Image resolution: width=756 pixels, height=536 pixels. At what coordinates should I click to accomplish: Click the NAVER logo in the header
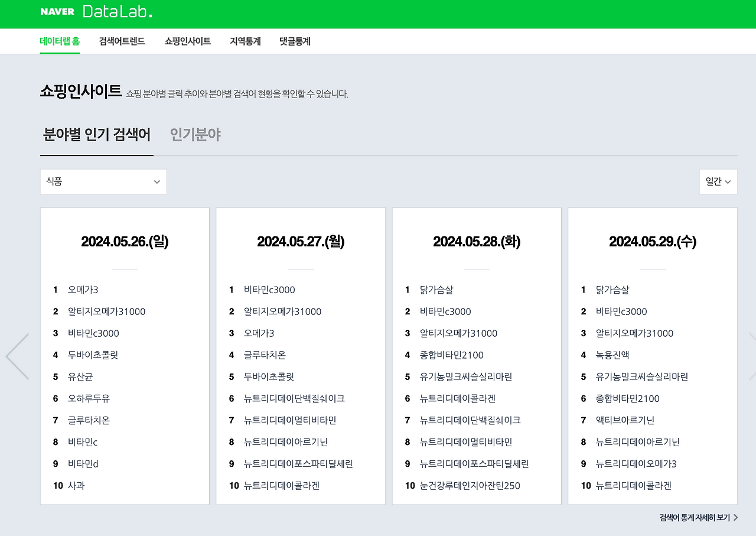(56, 11)
